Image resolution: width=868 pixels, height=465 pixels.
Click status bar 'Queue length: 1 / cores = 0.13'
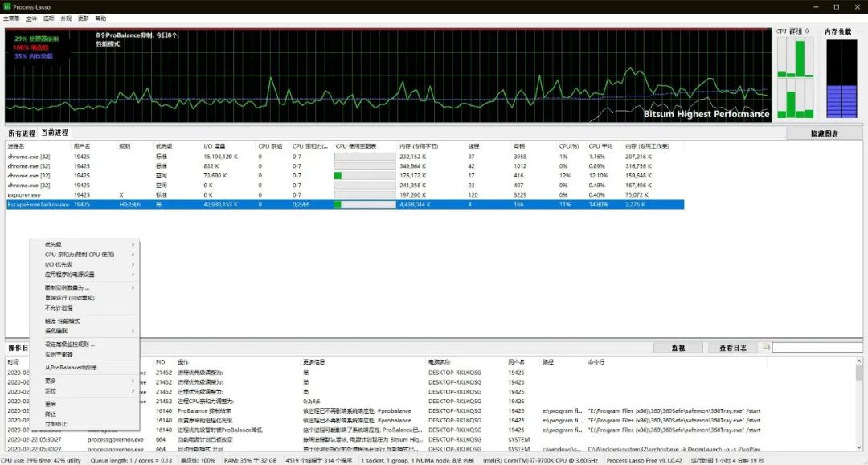pos(131,460)
